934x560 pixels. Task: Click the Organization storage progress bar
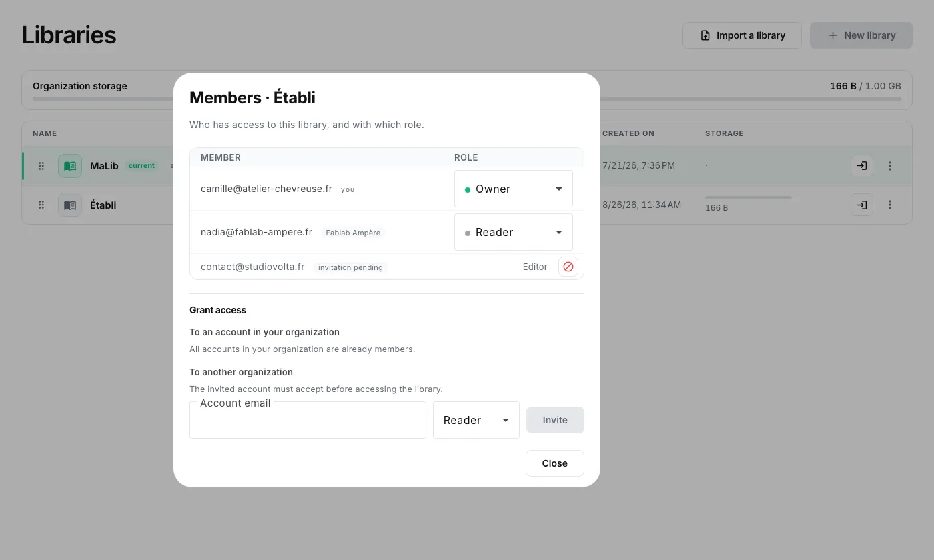pos(467,99)
